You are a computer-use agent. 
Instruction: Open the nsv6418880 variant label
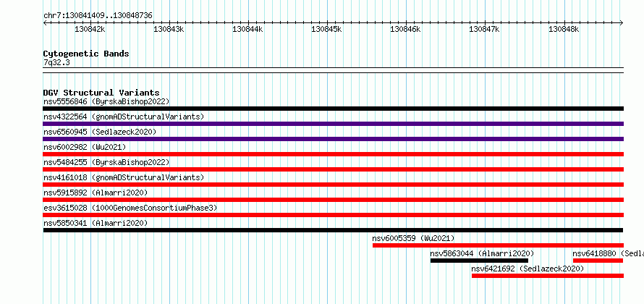tap(609, 253)
